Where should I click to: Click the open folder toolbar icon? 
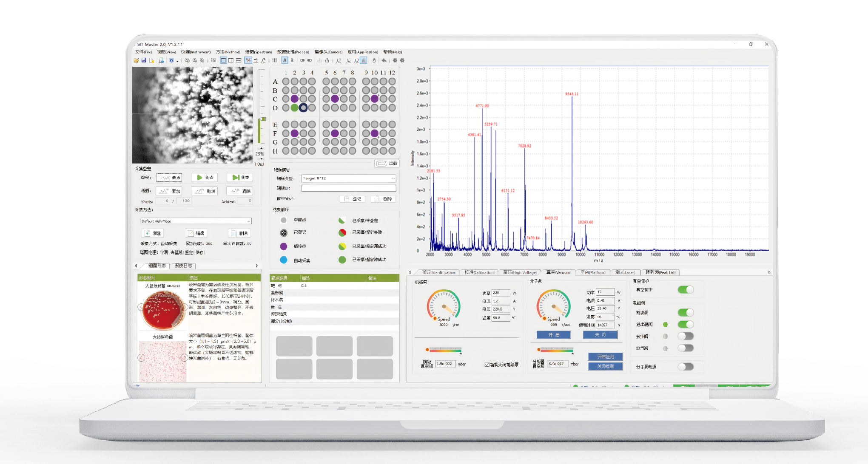coord(136,60)
